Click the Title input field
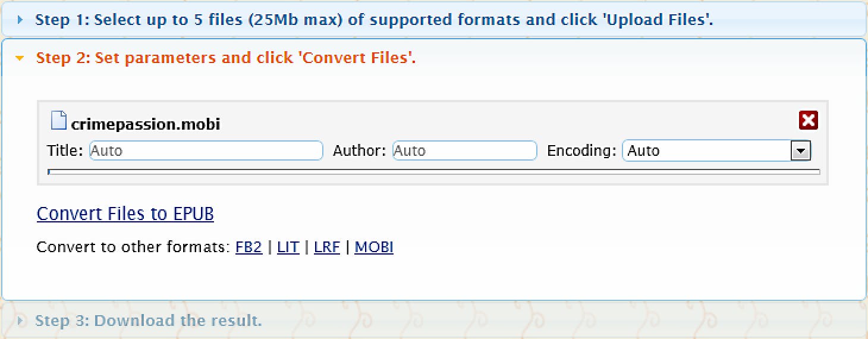The image size is (868, 339). [x=206, y=151]
